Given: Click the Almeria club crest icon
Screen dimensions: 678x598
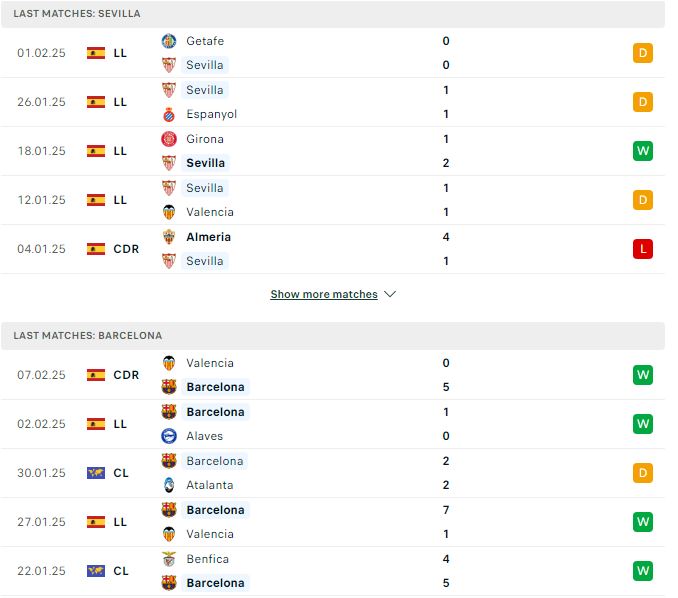Looking at the screenshot, I should (x=169, y=237).
